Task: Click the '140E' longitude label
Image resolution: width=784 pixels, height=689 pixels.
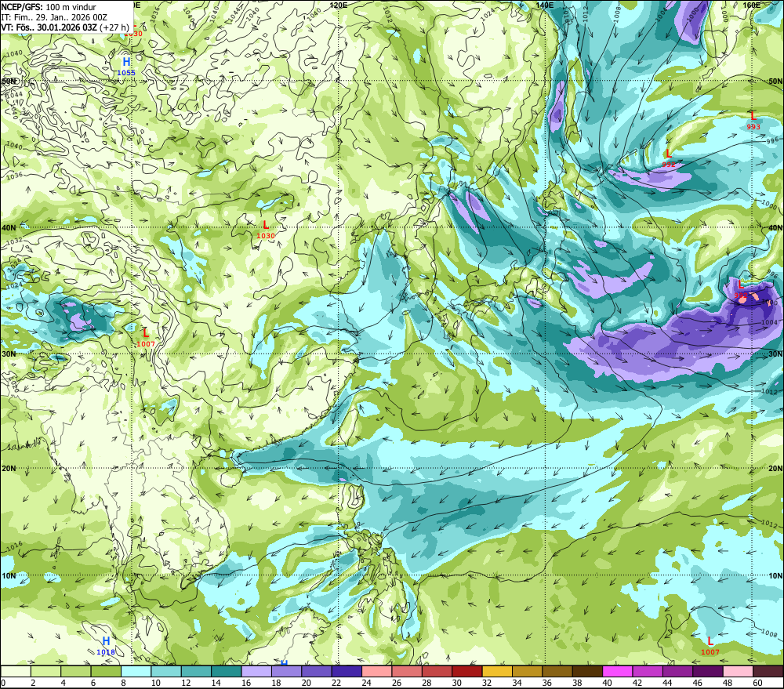Action: [545, 5]
